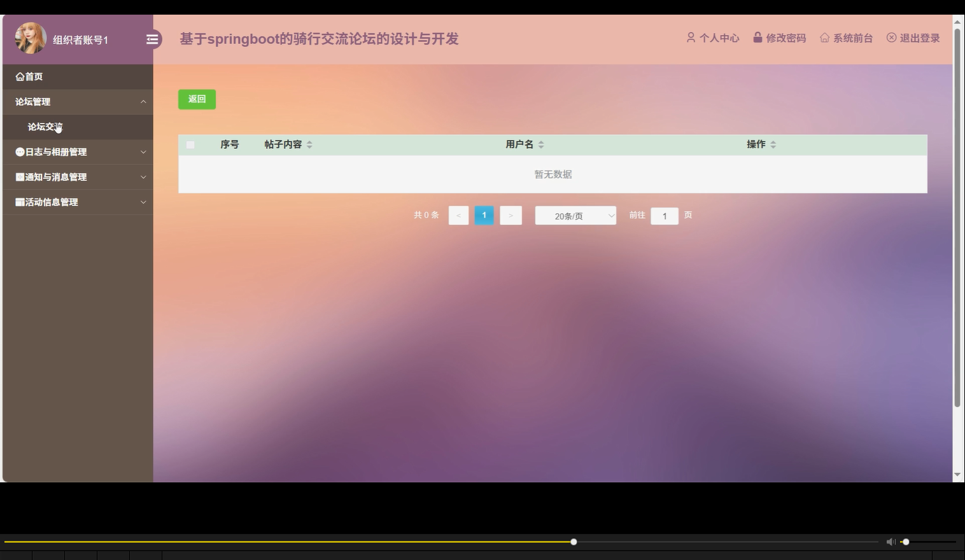Expand the 日志与相册管理 menu

(x=78, y=152)
